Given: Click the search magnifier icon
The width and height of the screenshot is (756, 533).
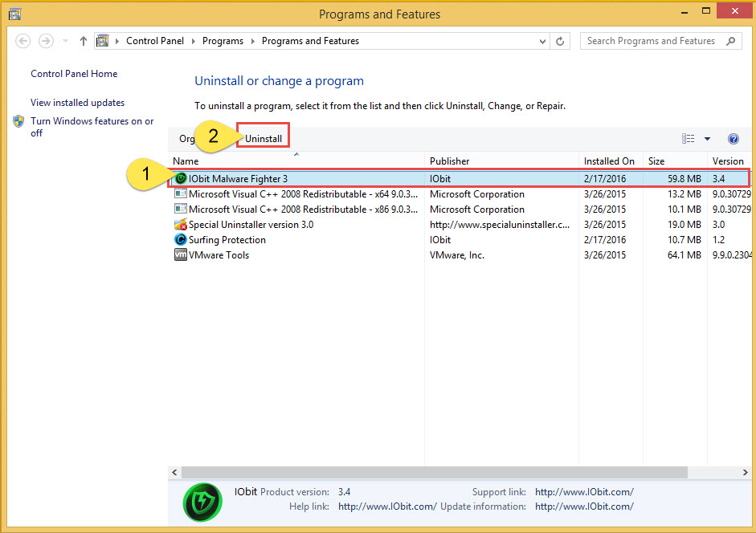Looking at the screenshot, I should [x=731, y=41].
